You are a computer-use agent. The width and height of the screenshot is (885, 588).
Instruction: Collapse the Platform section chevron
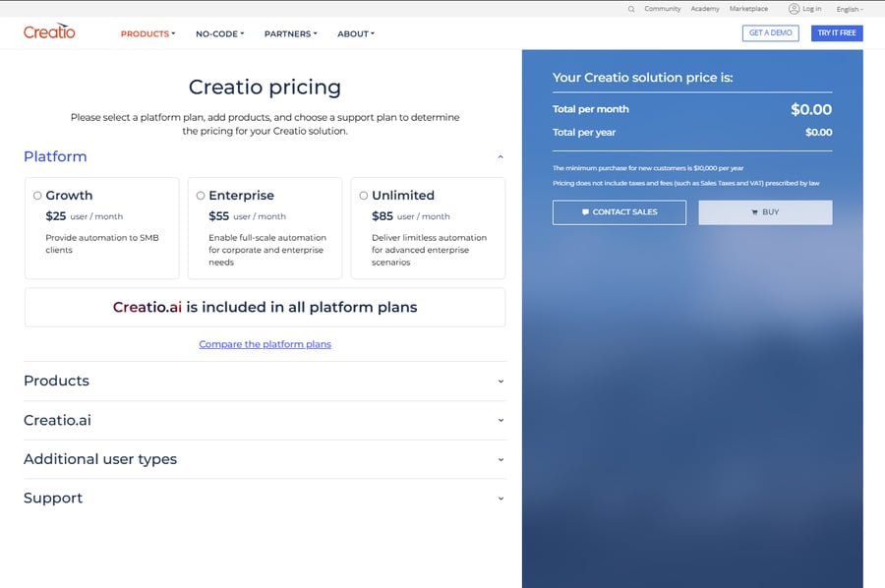tap(501, 157)
